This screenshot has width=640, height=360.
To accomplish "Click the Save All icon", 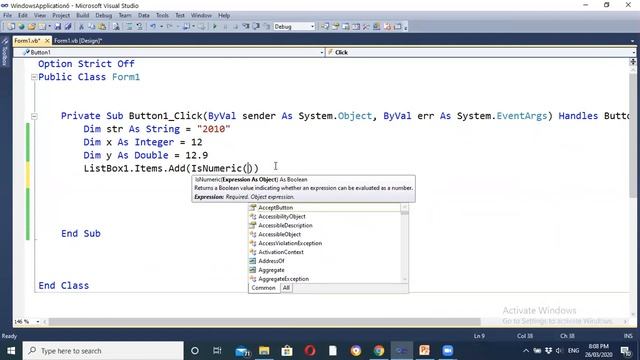I will coord(68,27).
